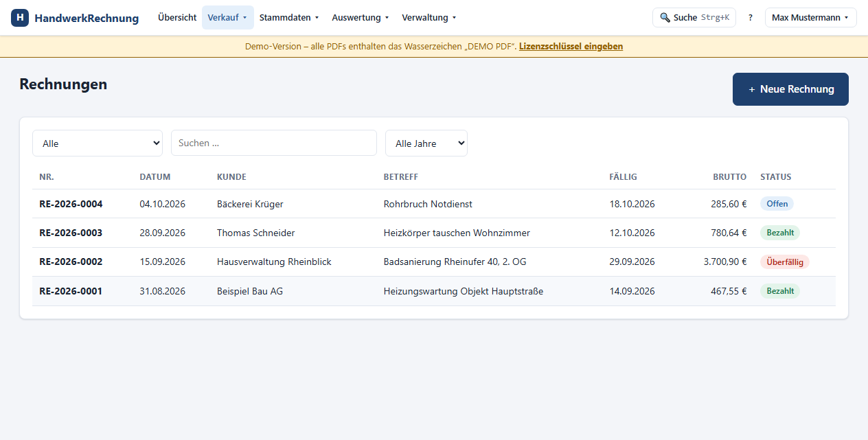Screen dimensions: 868x440
Task: Click the subject Rohrbruch Notdienst
Action: coord(428,204)
